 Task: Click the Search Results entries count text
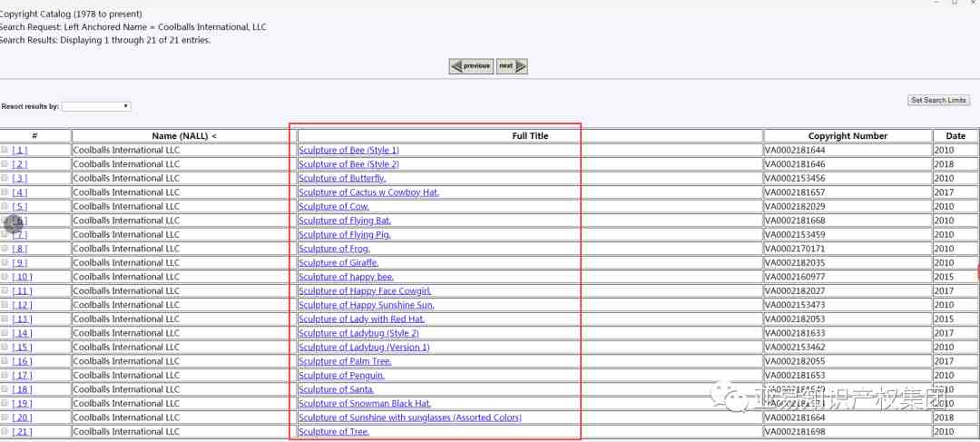click(x=105, y=41)
